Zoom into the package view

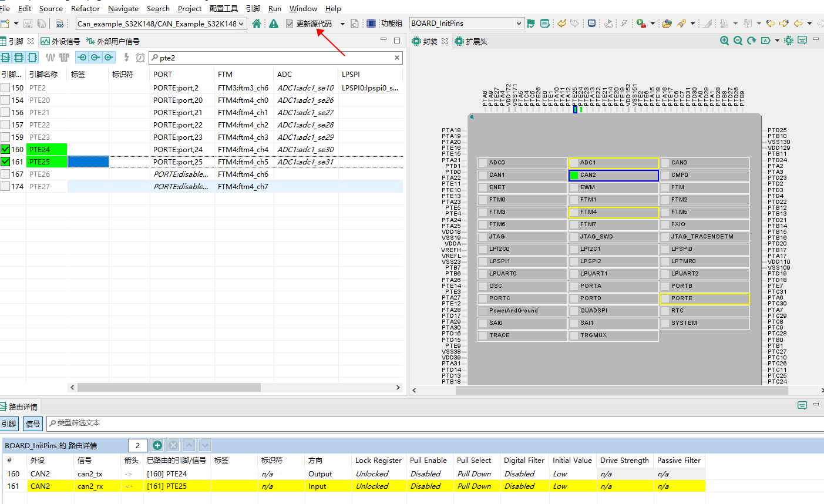[725, 41]
